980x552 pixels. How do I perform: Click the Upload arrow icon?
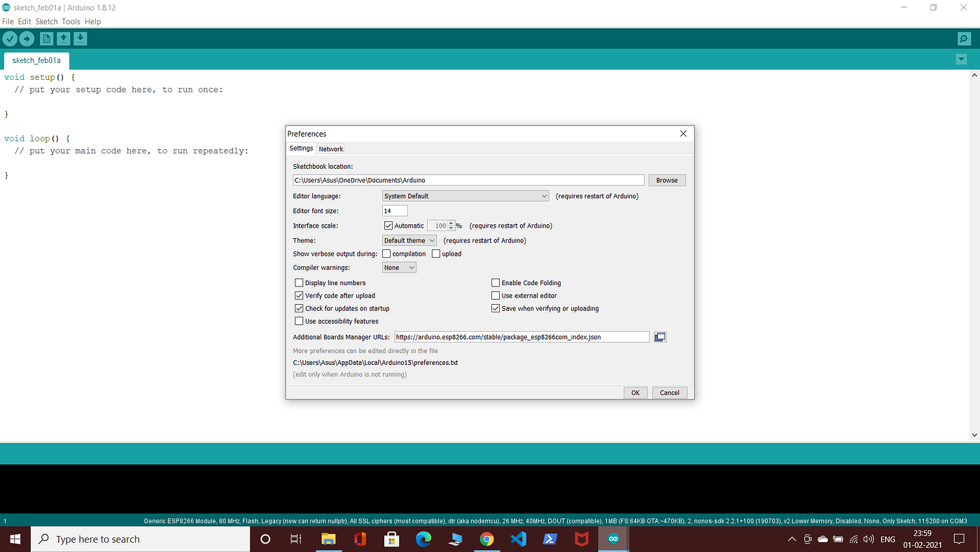tap(27, 39)
